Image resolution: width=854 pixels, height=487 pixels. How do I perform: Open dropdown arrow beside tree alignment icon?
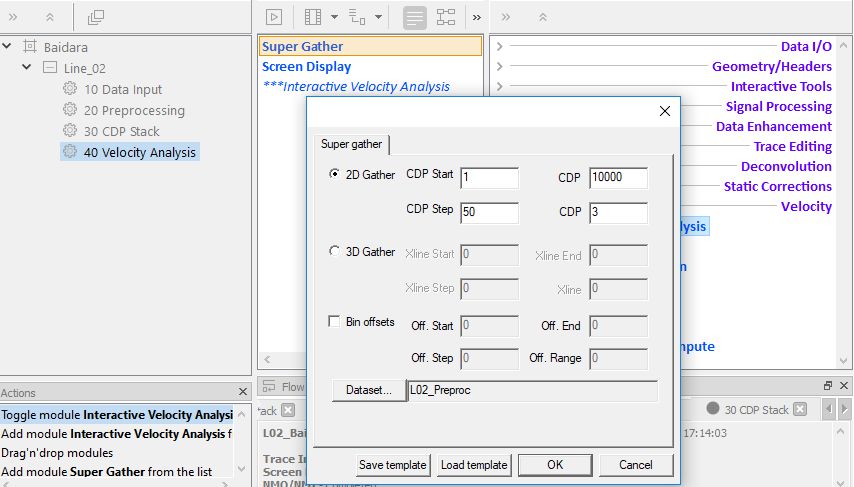[379, 17]
